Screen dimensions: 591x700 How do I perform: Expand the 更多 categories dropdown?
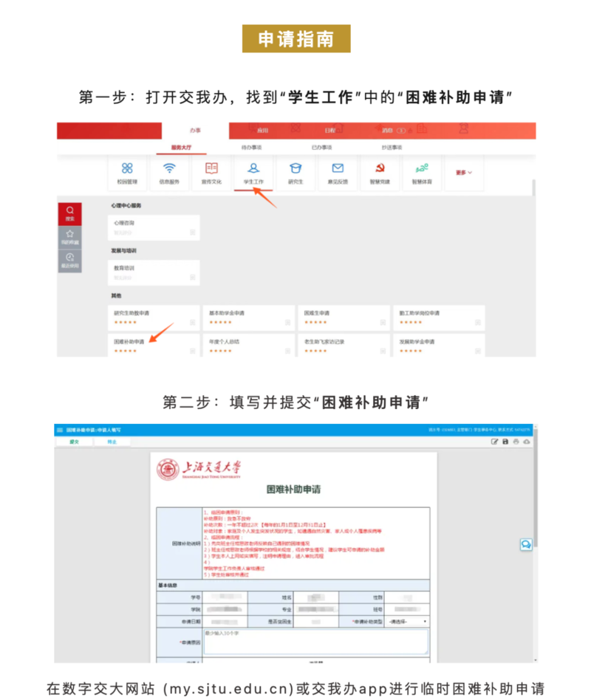pyautogui.click(x=464, y=173)
